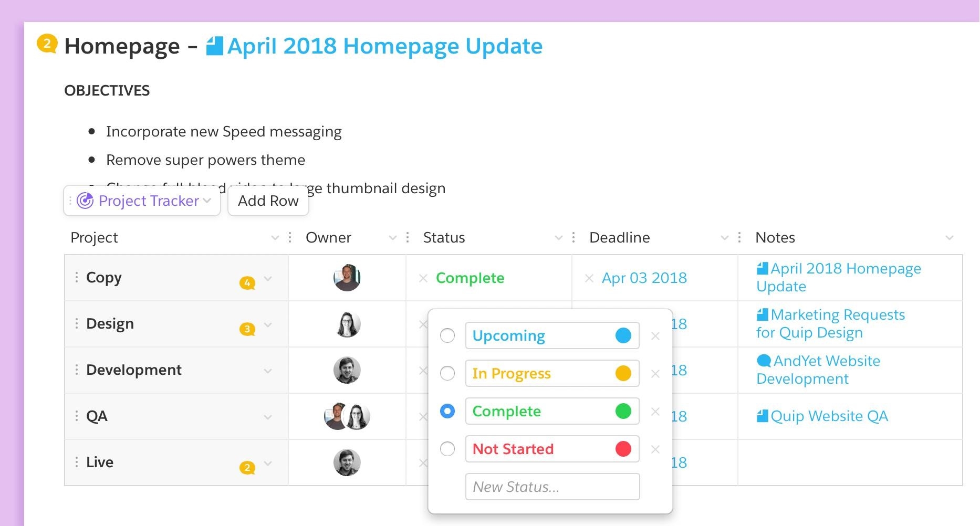
Task: Click the Project Tracker spreadsheet icon
Action: point(86,201)
